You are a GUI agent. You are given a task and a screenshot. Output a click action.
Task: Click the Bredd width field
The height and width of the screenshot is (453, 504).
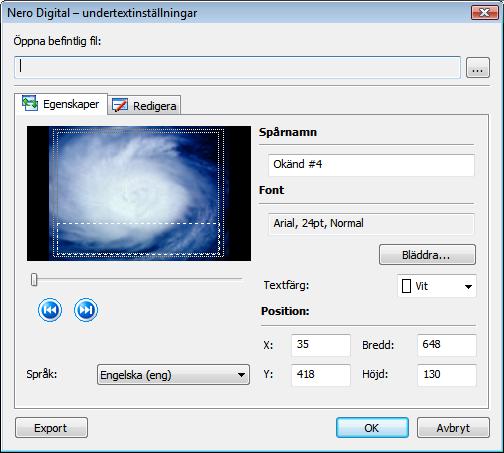coord(447,345)
